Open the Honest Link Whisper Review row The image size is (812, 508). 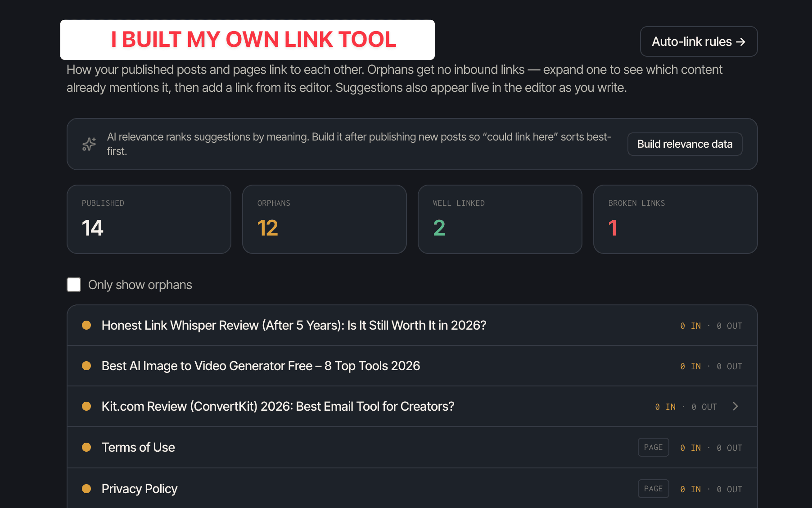(412, 325)
